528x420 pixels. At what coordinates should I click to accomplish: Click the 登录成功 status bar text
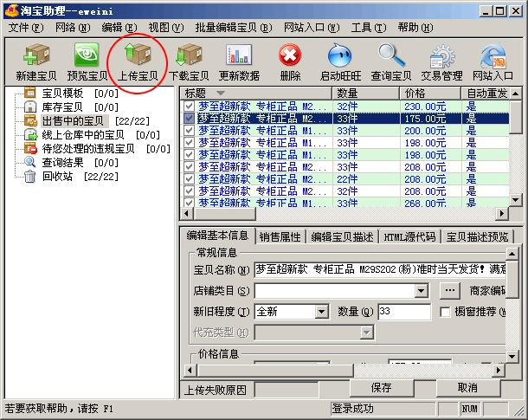click(x=352, y=409)
